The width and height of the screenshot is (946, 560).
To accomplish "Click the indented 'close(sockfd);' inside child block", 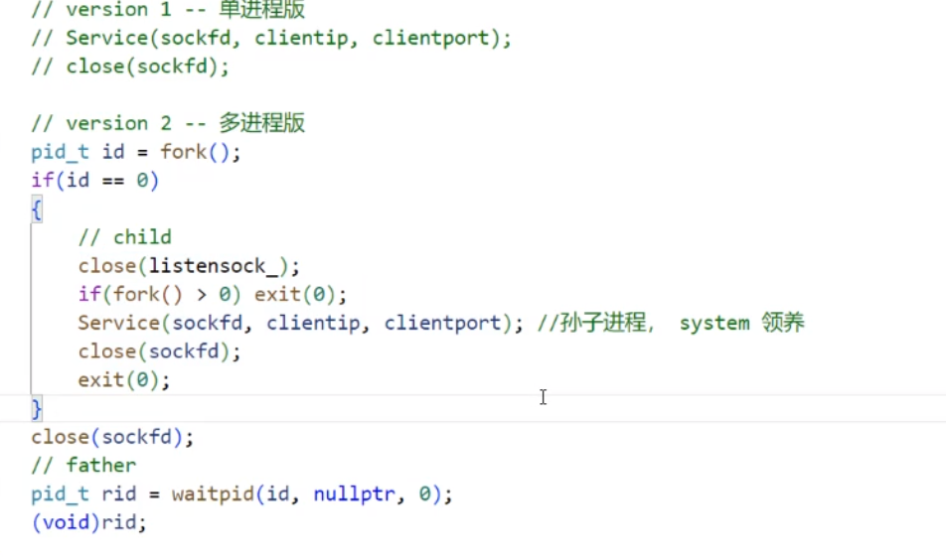I will [x=159, y=351].
